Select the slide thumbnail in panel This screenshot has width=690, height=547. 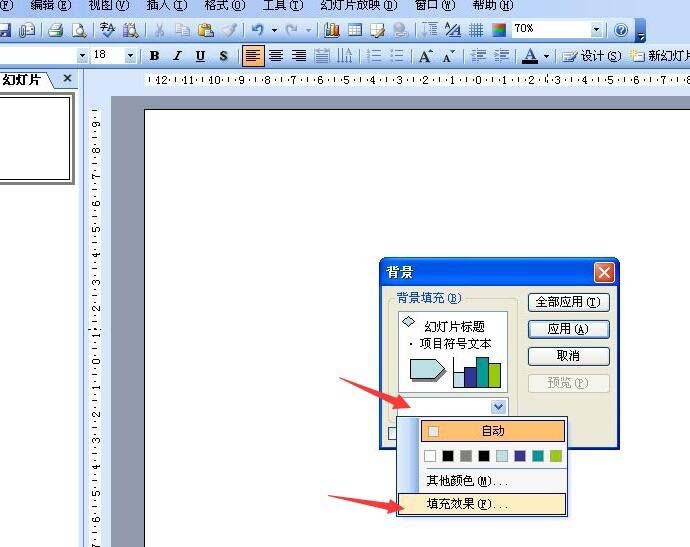34,139
